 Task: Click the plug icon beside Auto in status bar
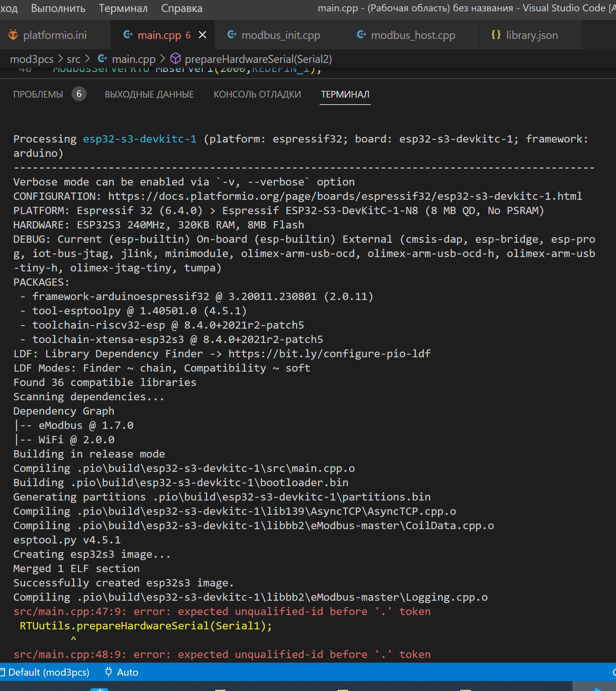[x=108, y=672]
